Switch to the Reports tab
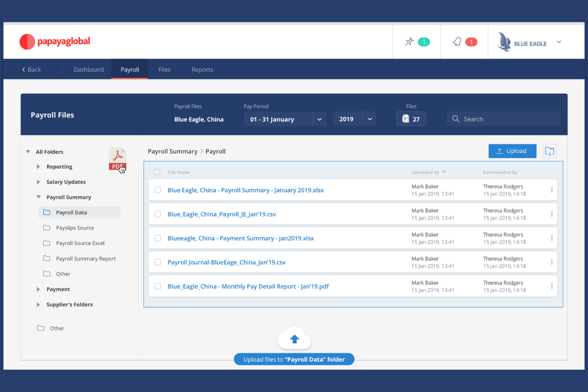 (202, 69)
